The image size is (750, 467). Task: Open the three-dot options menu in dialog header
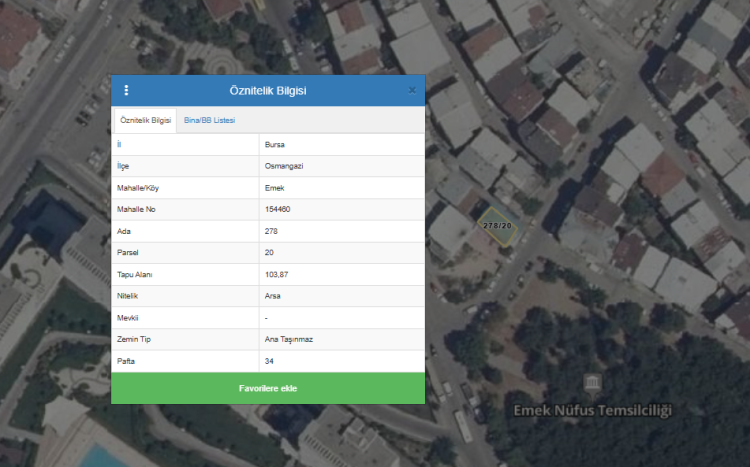click(x=126, y=91)
